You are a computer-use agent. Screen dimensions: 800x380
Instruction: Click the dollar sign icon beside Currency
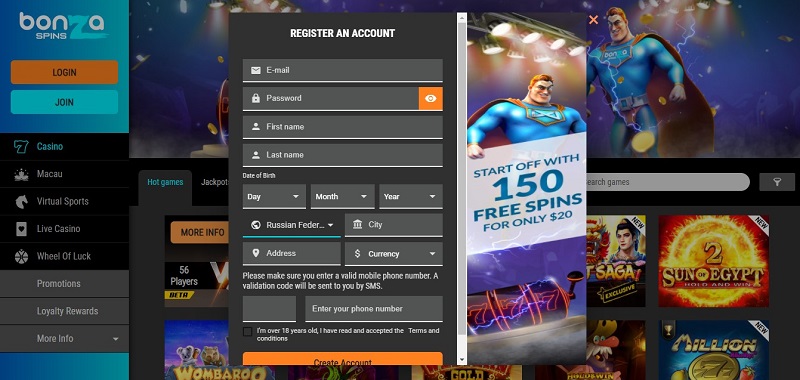[x=357, y=254]
